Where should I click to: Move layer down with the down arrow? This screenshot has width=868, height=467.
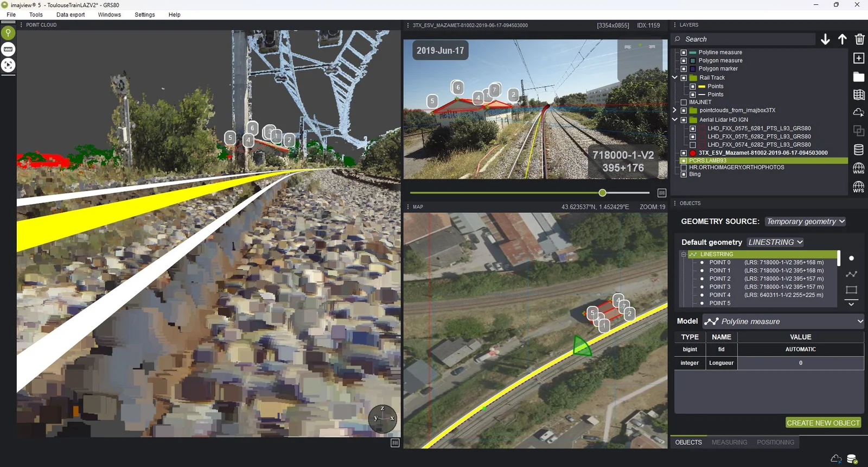point(825,39)
